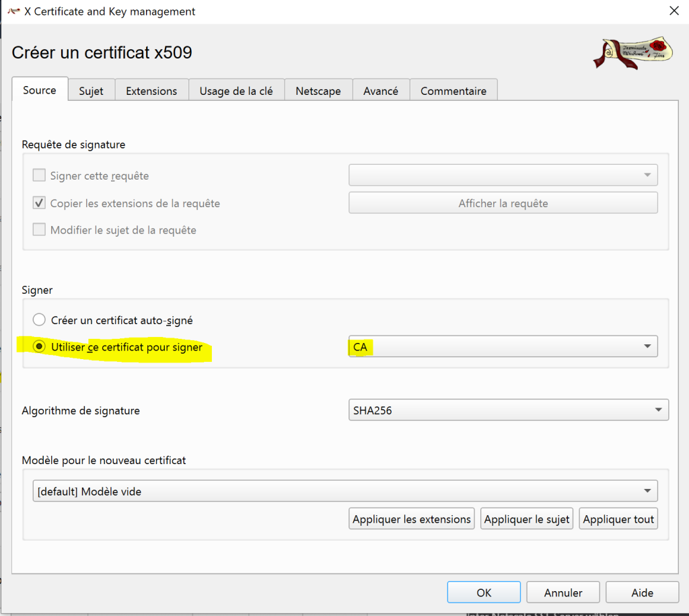Click the 'Appliquer tout' button

[618, 519]
